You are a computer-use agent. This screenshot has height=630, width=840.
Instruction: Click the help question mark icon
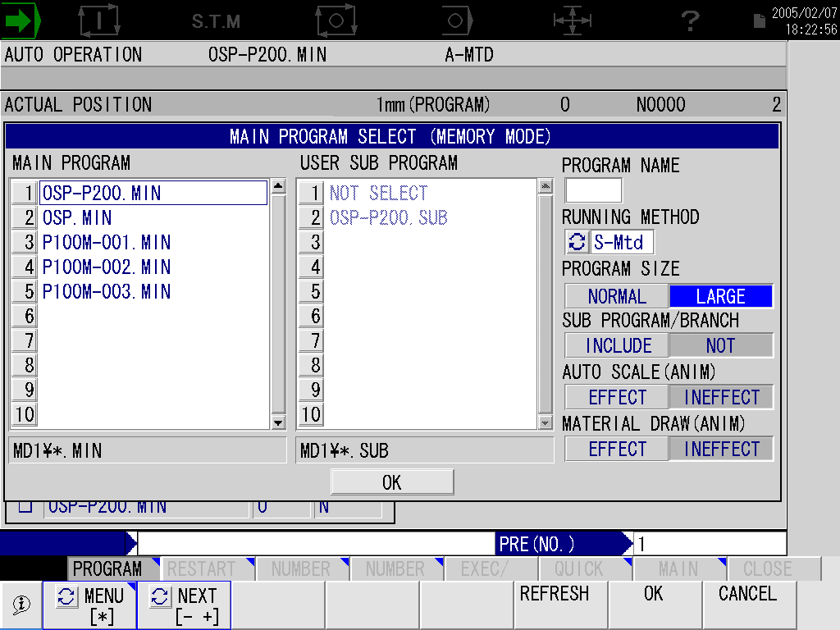click(x=691, y=21)
